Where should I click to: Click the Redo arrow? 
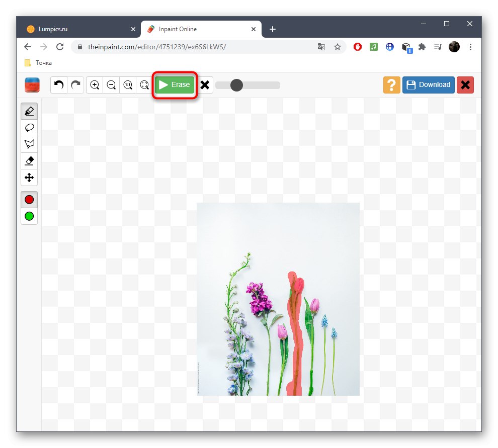point(75,85)
